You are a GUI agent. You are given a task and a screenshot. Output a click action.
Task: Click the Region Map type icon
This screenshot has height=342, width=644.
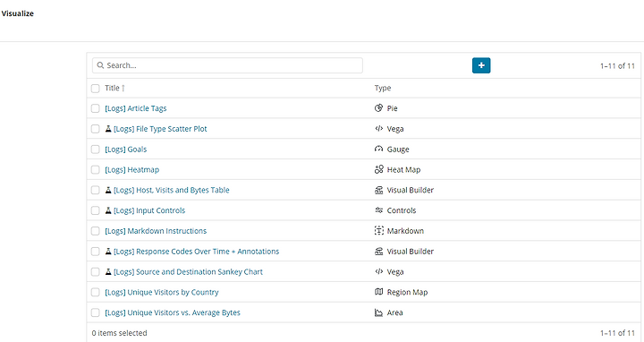(378, 292)
